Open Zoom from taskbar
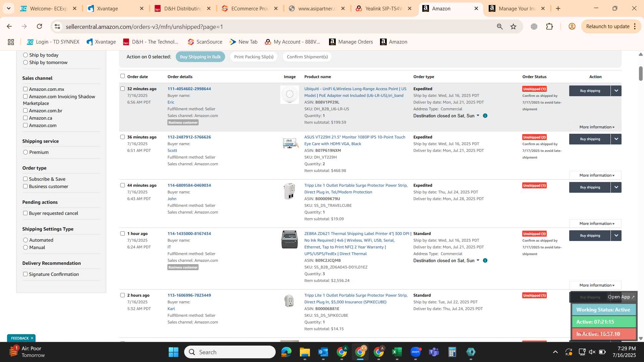The width and height of the screenshot is (644, 362). pyautogui.click(x=415, y=352)
